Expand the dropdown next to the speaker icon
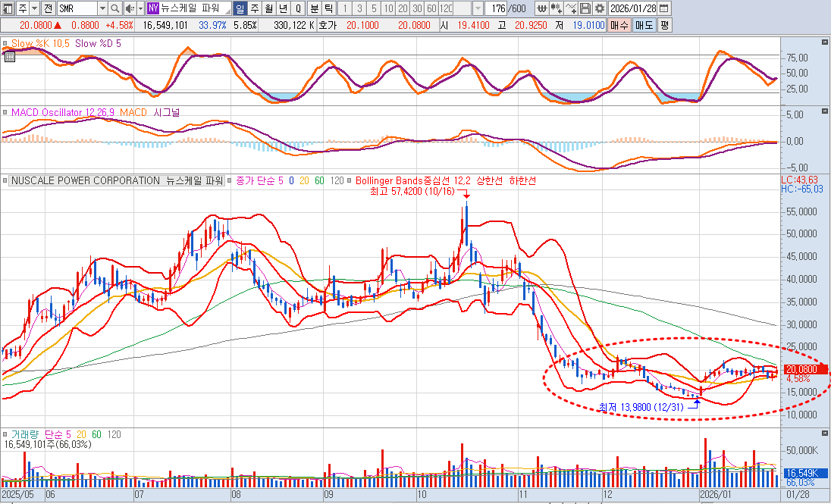Image resolution: width=831 pixels, height=504 pixels. [x=140, y=8]
